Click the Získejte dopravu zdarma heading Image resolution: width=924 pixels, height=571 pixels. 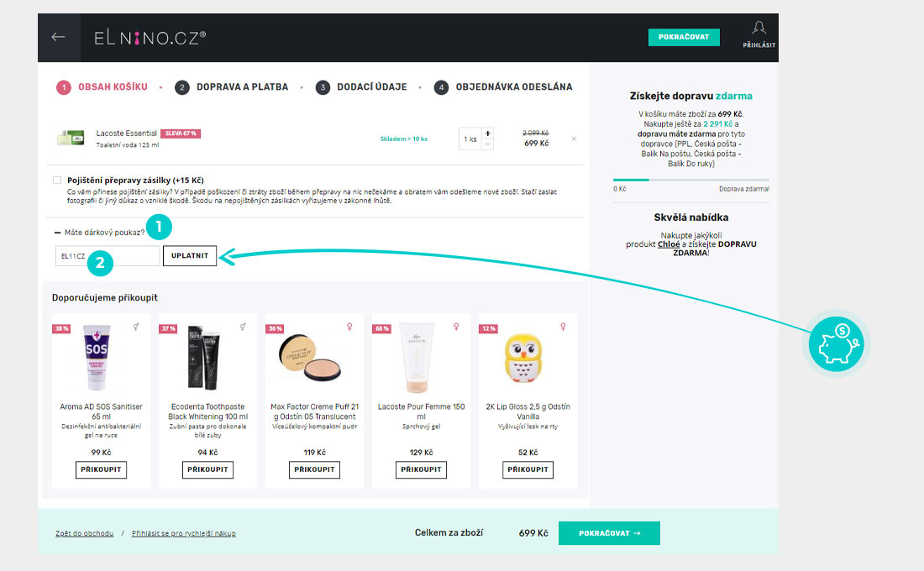[690, 96]
